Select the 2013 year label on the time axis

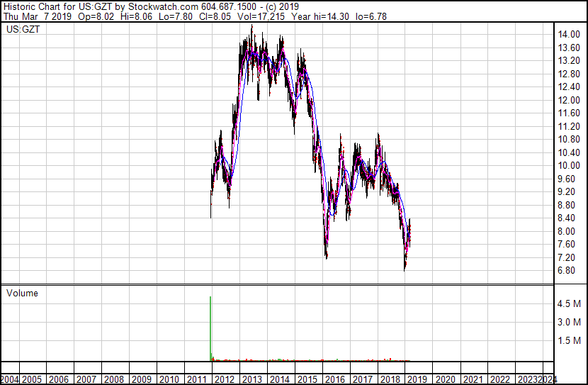(252, 379)
